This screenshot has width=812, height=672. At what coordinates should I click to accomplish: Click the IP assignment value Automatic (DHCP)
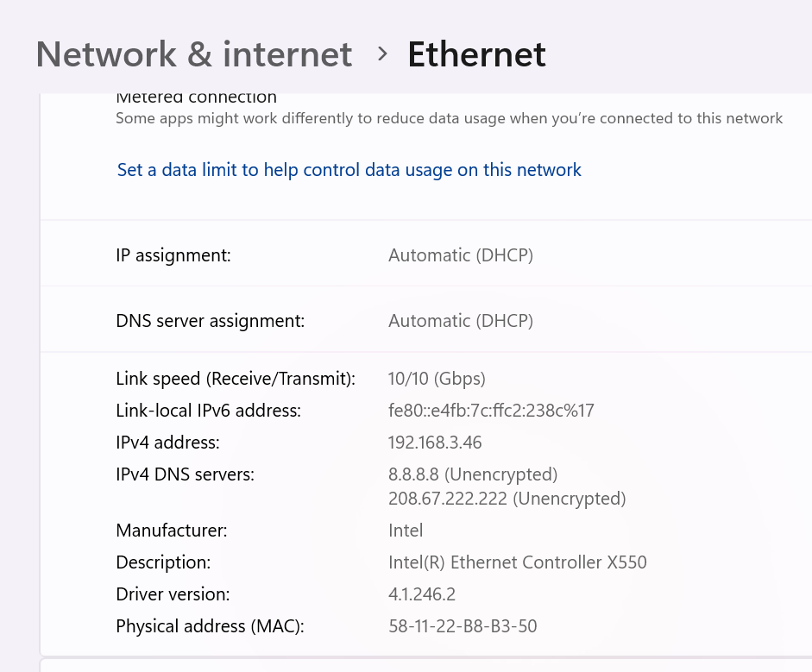(x=461, y=255)
